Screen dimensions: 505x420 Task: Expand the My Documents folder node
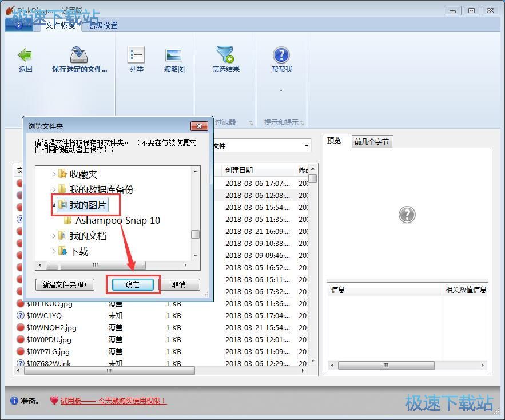[54, 236]
